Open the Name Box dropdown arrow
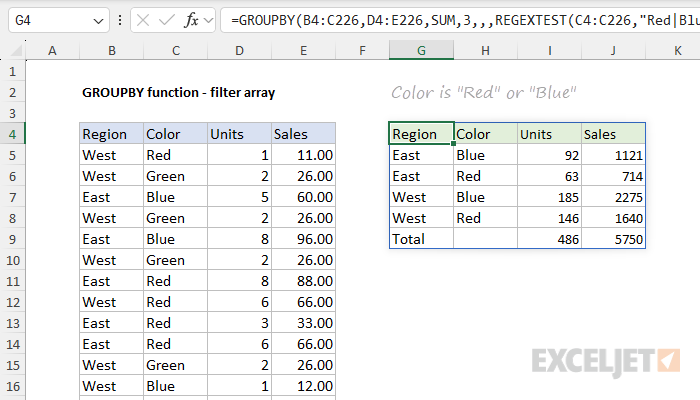Image resolution: width=700 pixels, height=400 pixels. [x=98, y=21]
